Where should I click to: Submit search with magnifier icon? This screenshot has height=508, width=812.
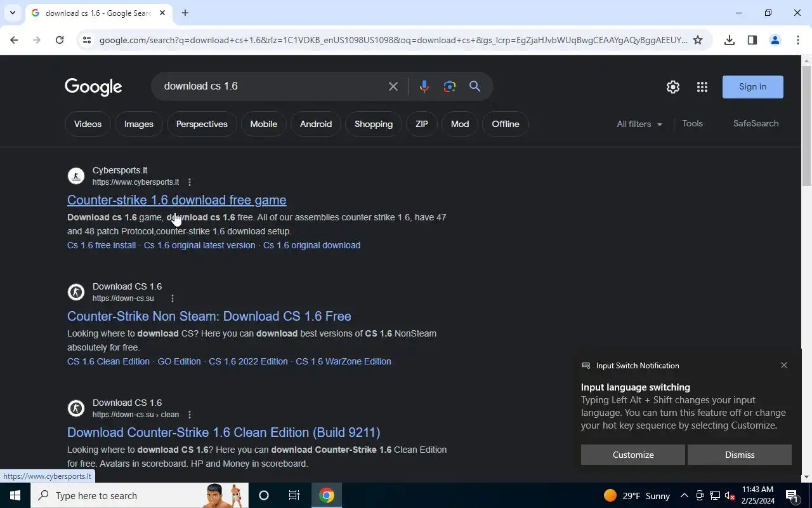tap(475, 86)
